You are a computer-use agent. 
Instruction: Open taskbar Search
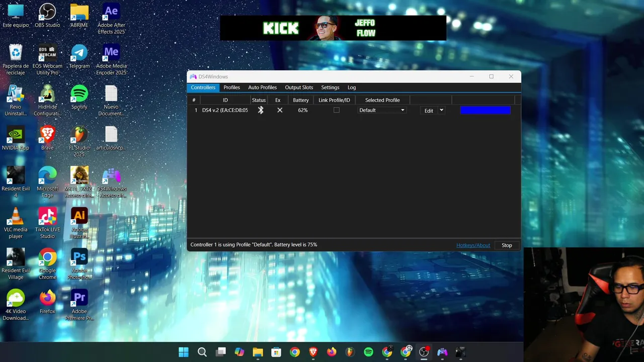(202, 352)
